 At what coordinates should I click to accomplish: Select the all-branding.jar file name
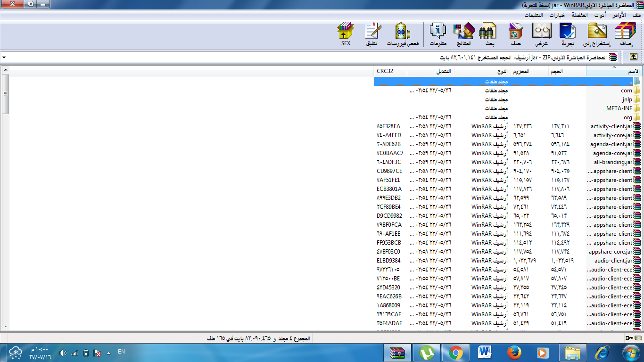point(613,162)
